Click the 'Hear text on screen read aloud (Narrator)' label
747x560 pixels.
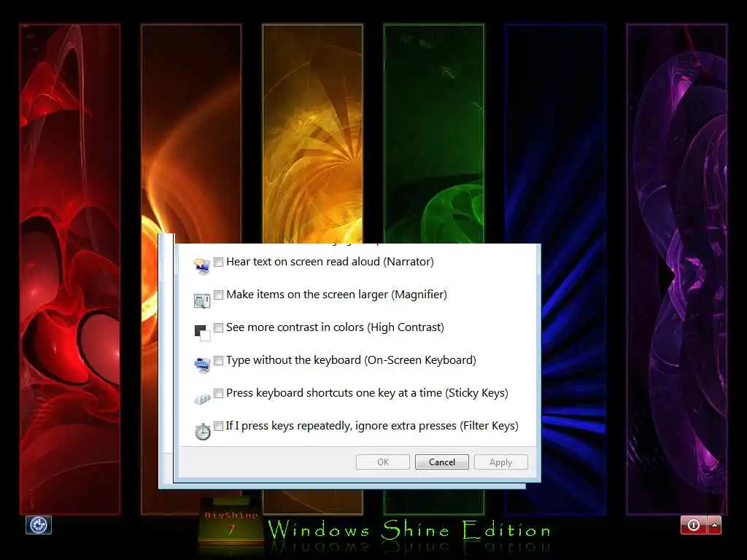(330, 262)
